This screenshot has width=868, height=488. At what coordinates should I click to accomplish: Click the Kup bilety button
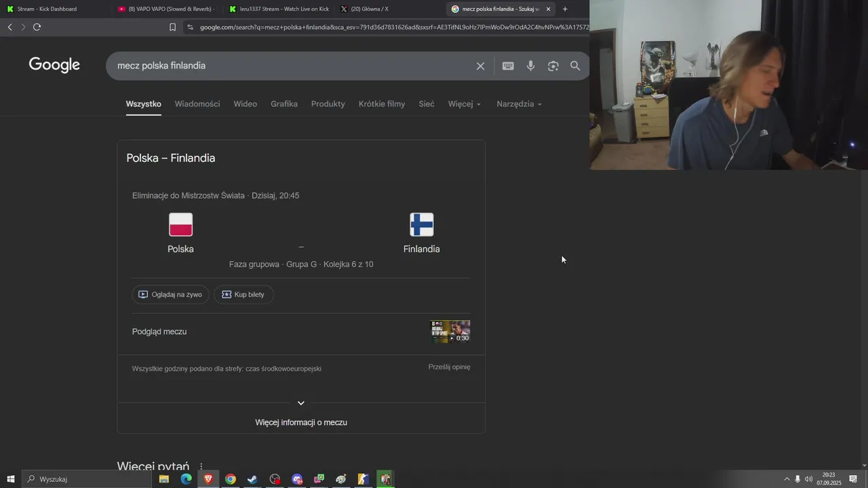(x=243, y=294)
